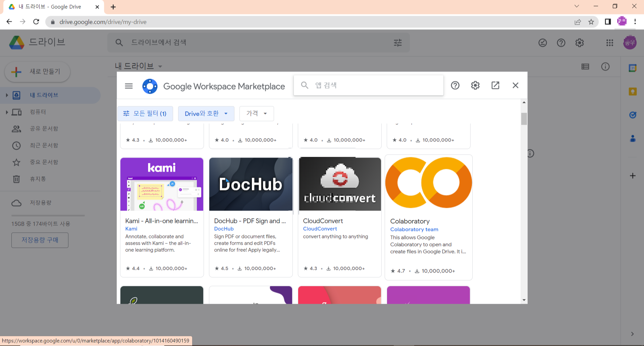
Task: Open the offline ready status icon
Action: point(543,43)
